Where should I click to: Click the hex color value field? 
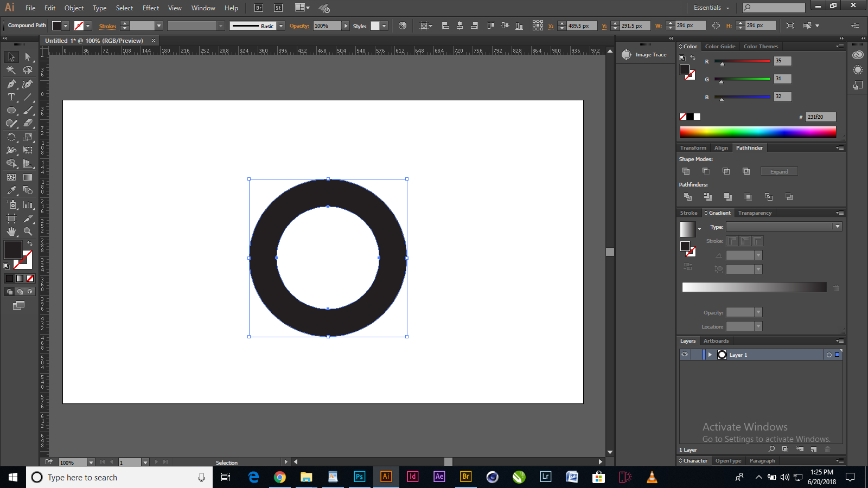click(x=820, y=117)
